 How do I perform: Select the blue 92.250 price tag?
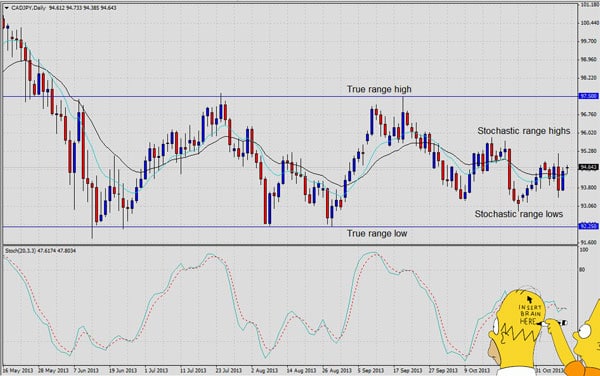pos(589,226)
